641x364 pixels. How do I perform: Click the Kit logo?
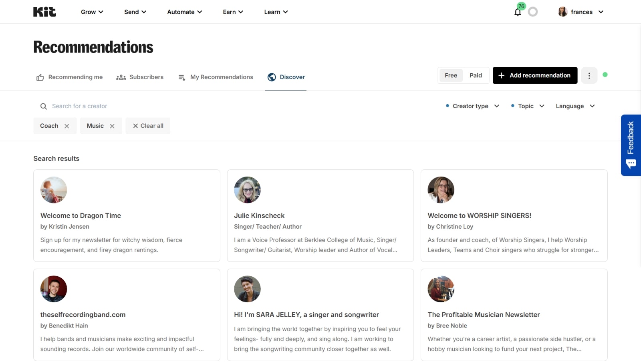pos(44,12)
